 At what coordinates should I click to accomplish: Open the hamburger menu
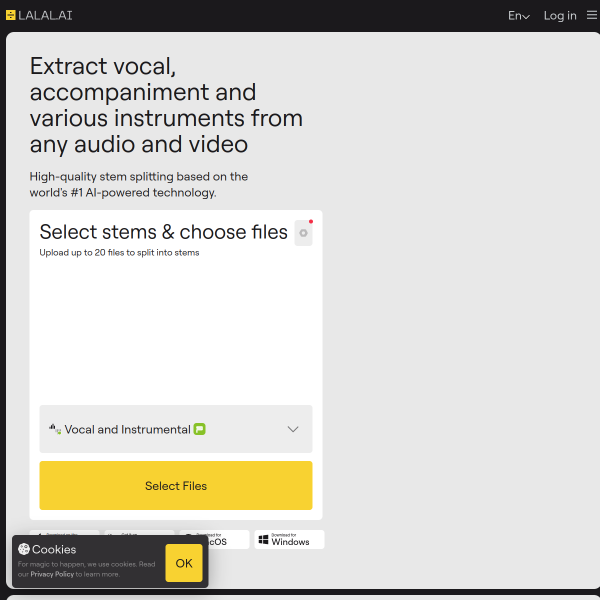592,15
